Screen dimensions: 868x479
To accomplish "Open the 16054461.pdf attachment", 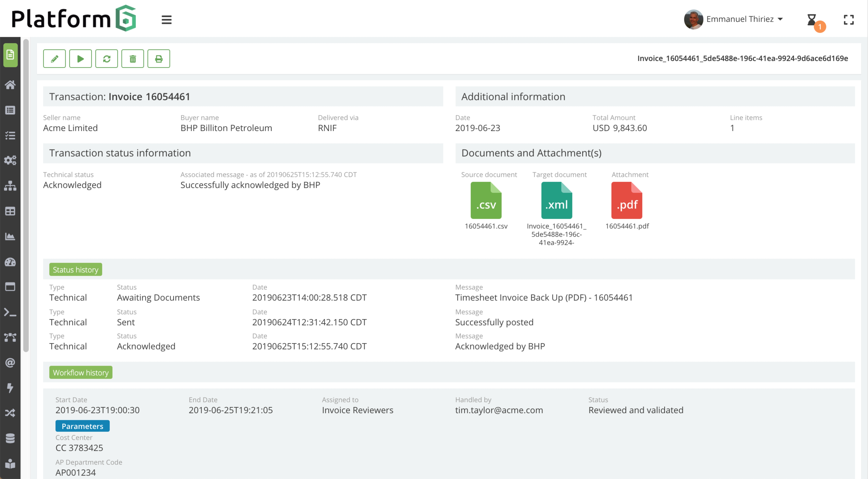I will tap(626, 200).
